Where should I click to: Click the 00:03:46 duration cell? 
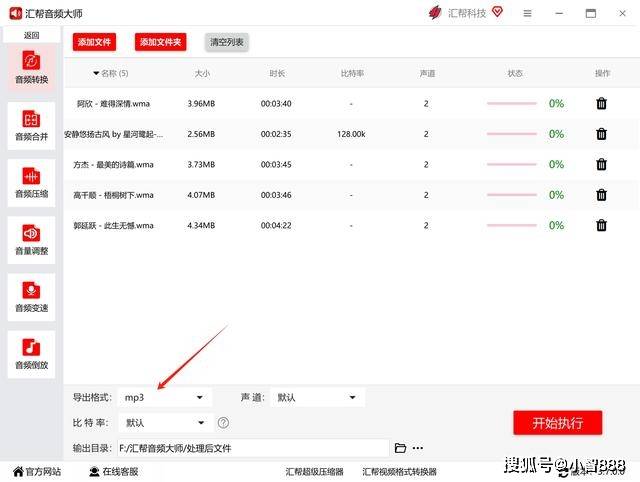[276, 195]
